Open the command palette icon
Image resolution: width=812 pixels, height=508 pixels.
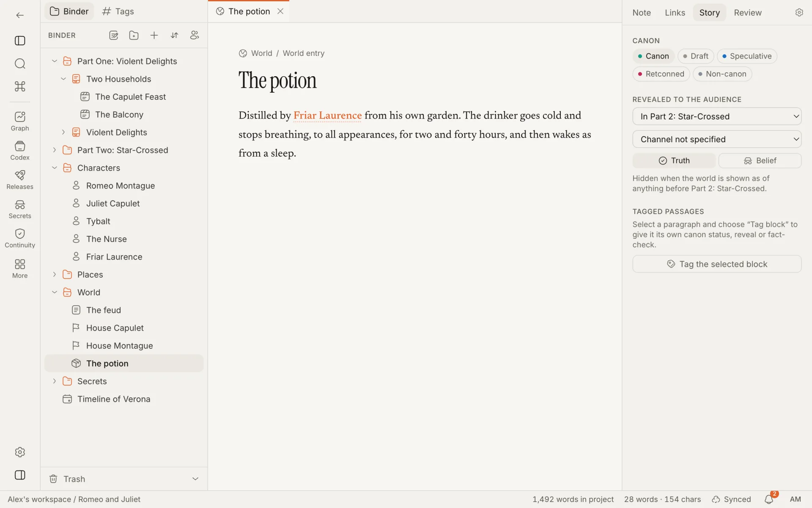(x=20, y=86)
